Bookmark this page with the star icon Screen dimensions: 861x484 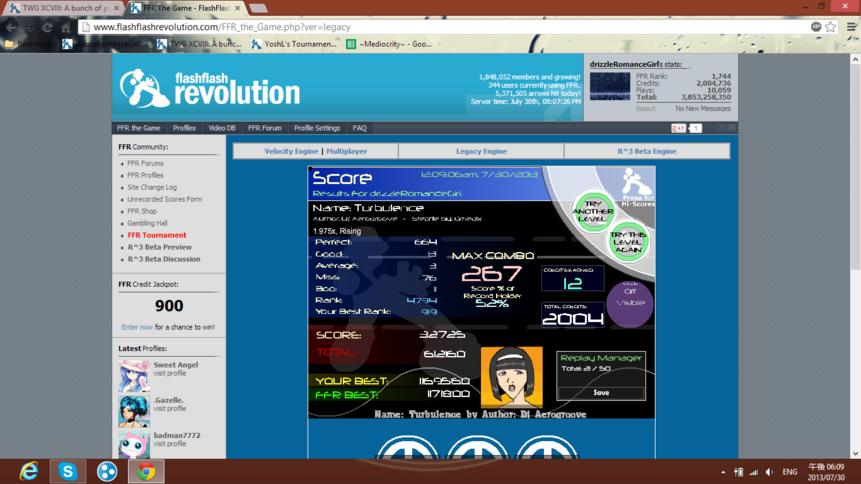pyautogui.click(x=831, y=26)
